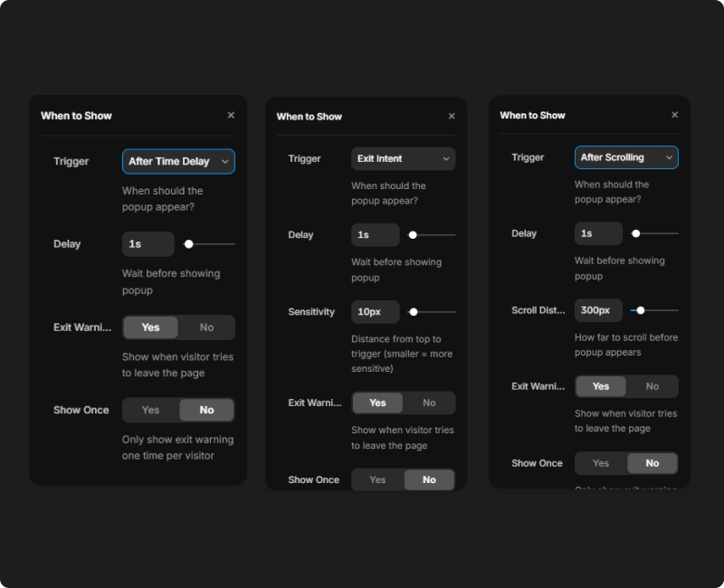Enable Show Once Yes in After Time Delay panel
Screen dimensions: 724x588
pos(151,411)
